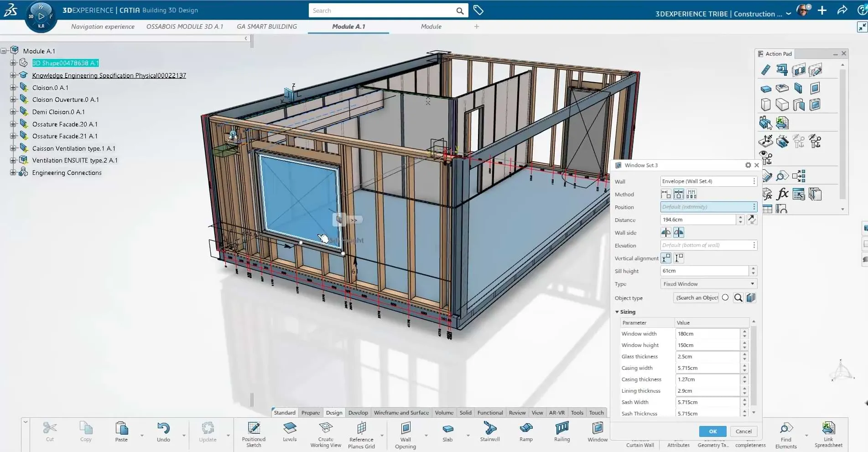Select the Levels tool in bottom toolbar
The width and height of the screenshot is (868, 452).
coord(290,432)
